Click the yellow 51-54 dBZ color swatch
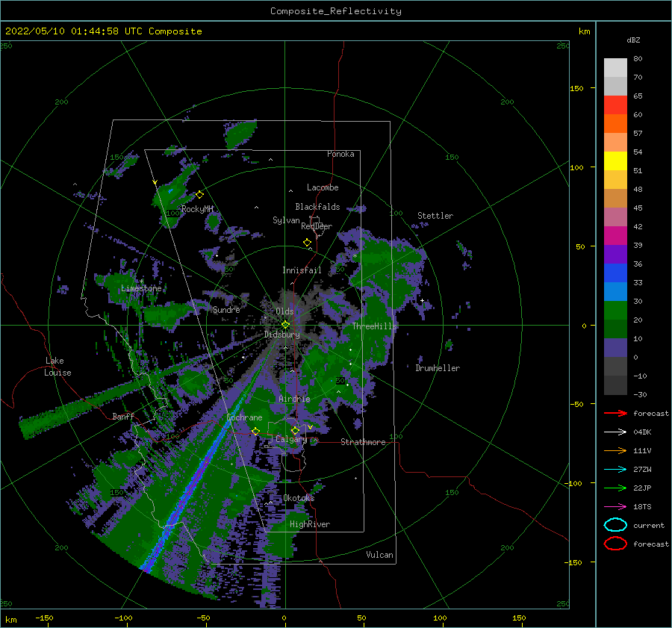 [x=615, y=161]
